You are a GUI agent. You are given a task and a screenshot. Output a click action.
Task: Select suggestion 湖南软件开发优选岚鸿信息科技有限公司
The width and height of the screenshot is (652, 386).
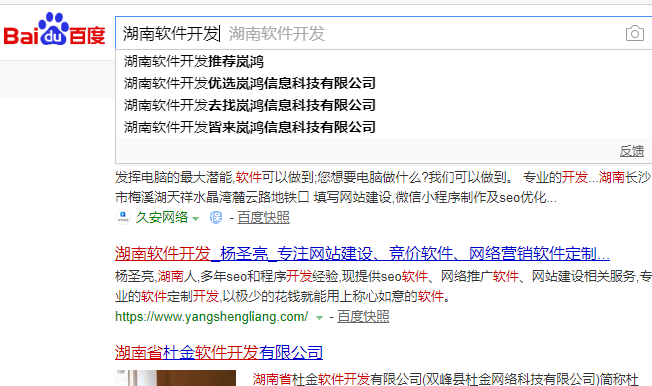pyautogui.click(x=249, y=83)
